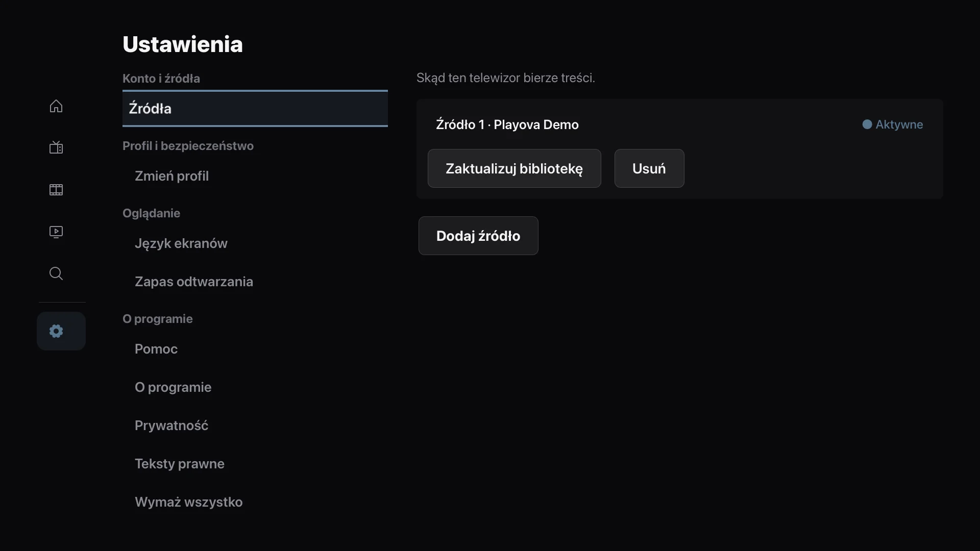The image size is (980, 551).
Task: Click the Aktywne status indicator
Action: (893, 124)
